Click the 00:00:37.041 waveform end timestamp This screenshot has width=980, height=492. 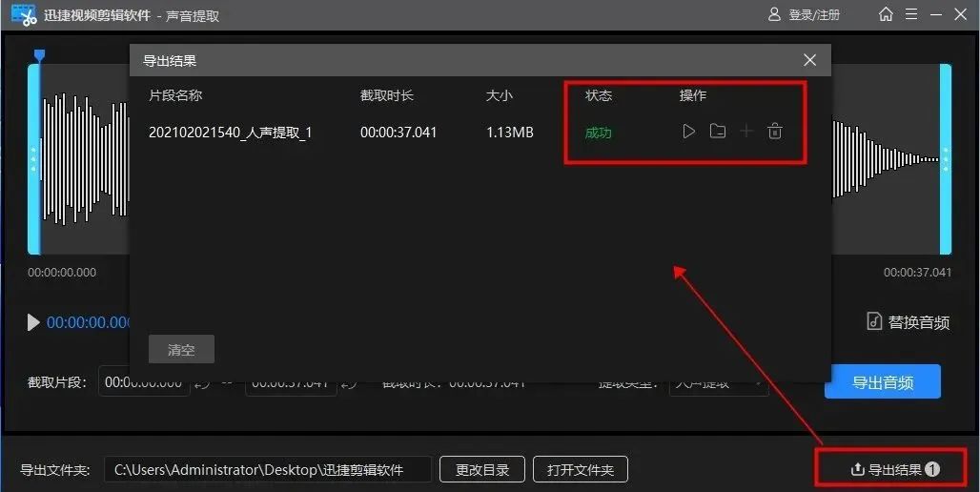point(917,273)
